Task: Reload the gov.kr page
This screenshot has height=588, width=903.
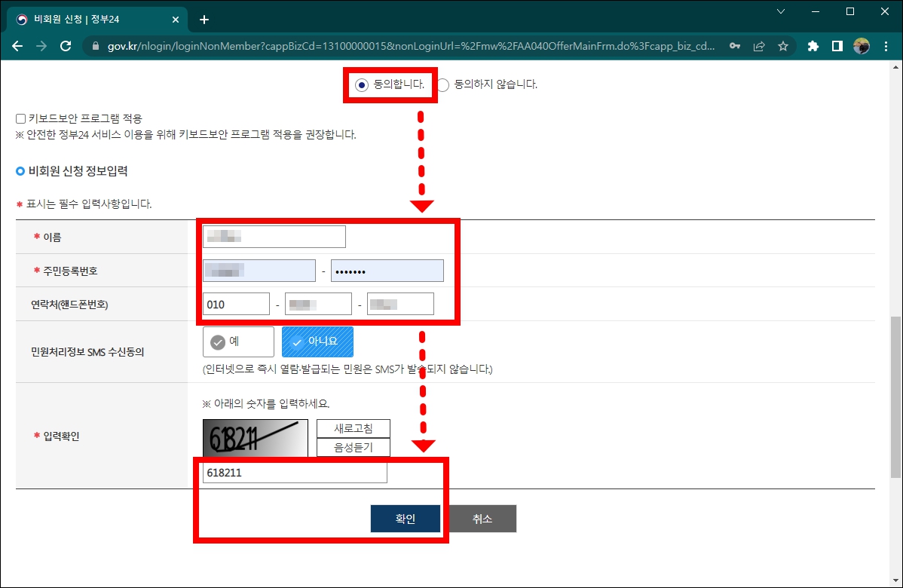Action: click(x=66, y=46)
